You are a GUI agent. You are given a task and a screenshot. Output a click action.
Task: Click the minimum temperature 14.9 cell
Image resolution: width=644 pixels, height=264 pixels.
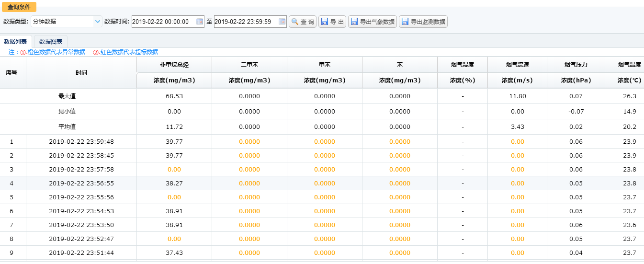click(x=625, y=112)
